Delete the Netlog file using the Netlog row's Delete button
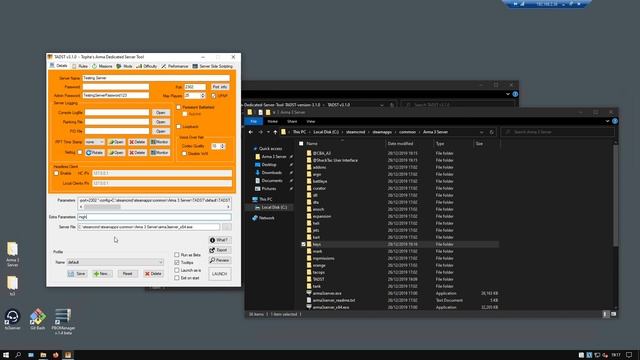Image resolution: width=640 pixels, height=360 pixels. [138, 153]
